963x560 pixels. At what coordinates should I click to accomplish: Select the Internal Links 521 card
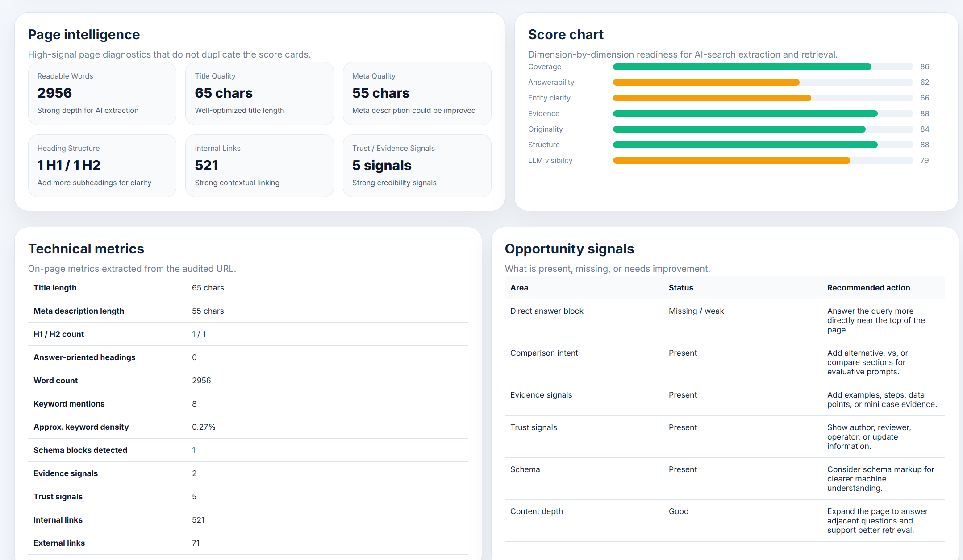click(259, 166)
